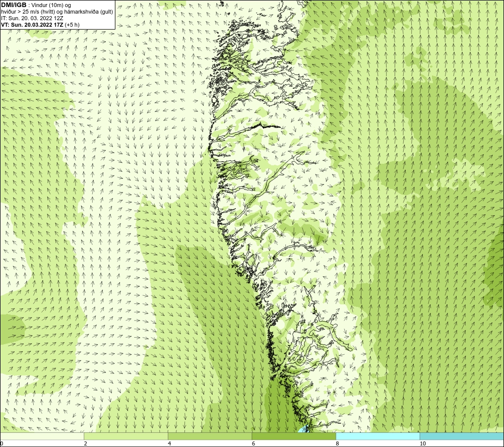
Task: Click the 2–4 m/s light green swatch
Action: click(x=126, y=436)
